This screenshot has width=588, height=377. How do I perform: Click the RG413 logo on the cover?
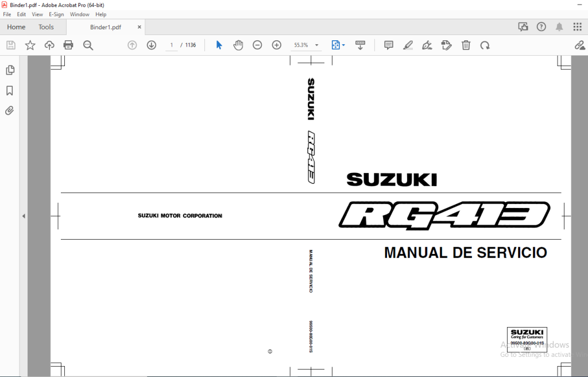tap(444, 215)
